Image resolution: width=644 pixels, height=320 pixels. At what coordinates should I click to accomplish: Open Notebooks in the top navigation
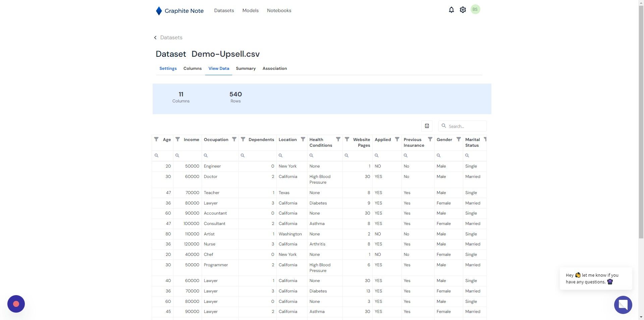pos(279,10)
